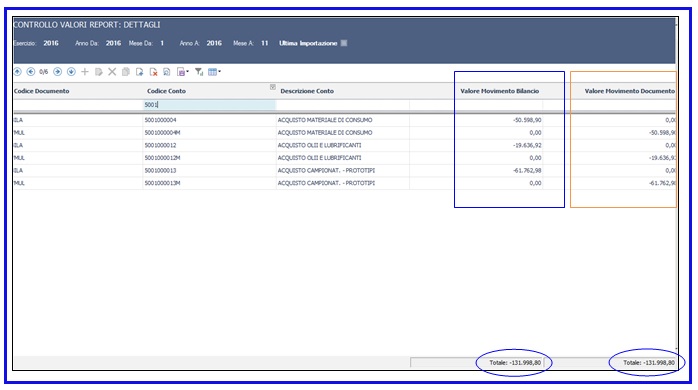Click the Bilancio value -19.636,92
The image size is (698, 390).
coord(527,145)
